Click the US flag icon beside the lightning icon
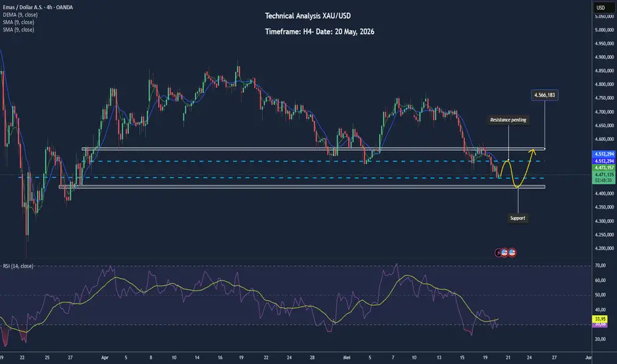Screen dimensions: 617x364 click(504, 253)
